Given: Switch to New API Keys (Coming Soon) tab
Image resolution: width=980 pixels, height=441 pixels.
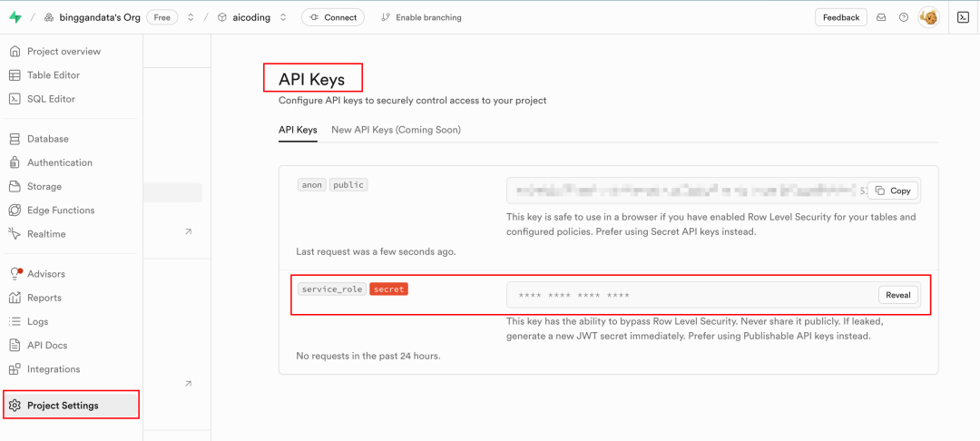Looking at the screenshot, I should pyautogui.click(x=397, y=130).
